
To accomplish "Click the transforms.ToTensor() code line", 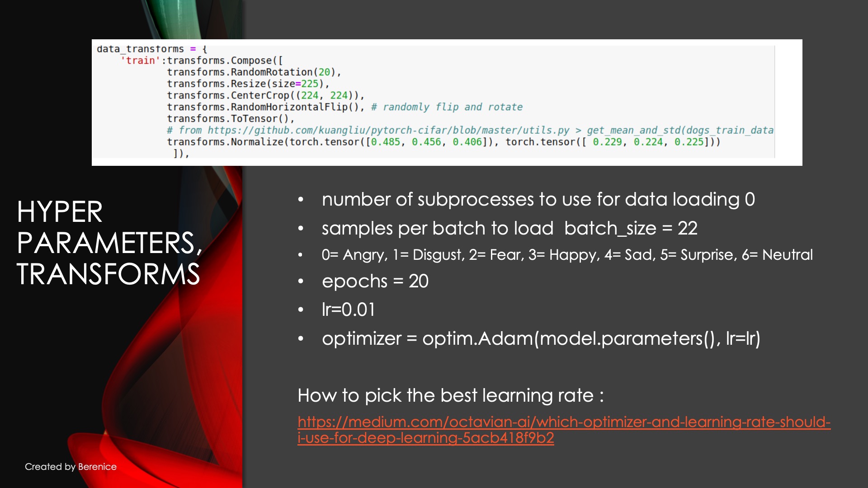I will coord(231,119).
